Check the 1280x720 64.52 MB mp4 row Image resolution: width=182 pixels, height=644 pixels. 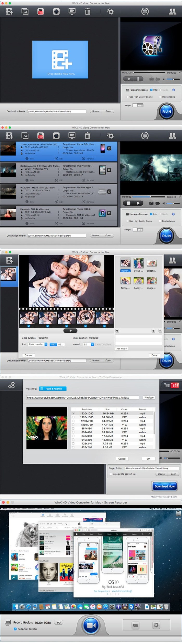(73, 421)
